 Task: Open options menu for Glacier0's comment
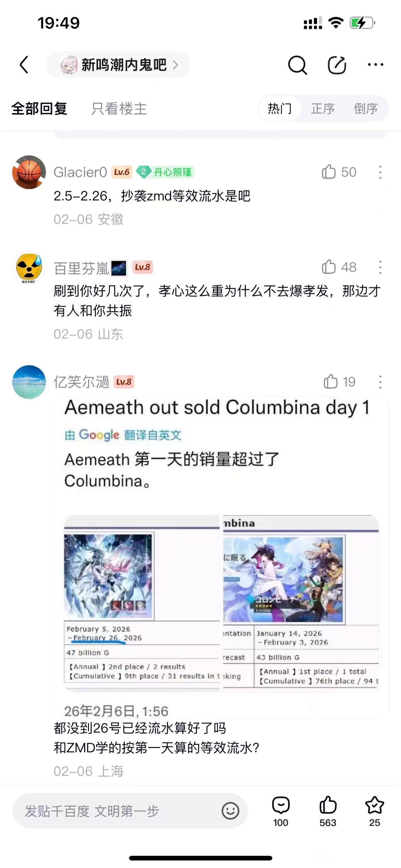pos(380,172)
